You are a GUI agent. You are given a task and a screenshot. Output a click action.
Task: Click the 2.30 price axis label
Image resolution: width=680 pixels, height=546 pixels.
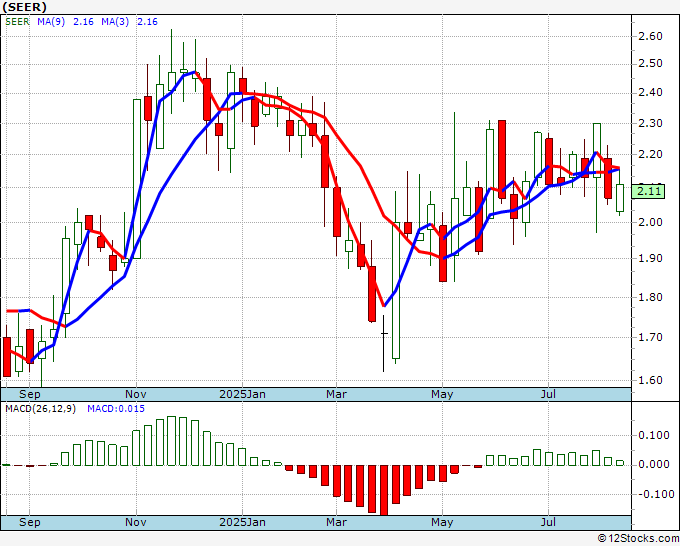coord(651,123)
